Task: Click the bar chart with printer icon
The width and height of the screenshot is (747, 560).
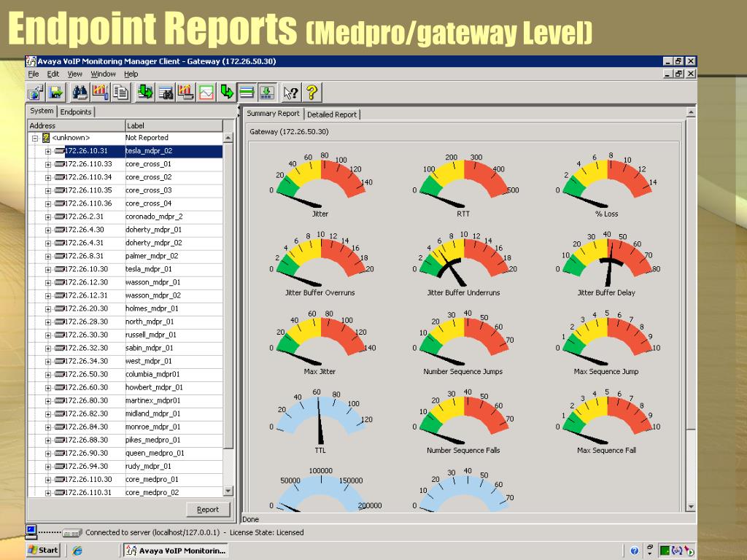Action: 186,93
